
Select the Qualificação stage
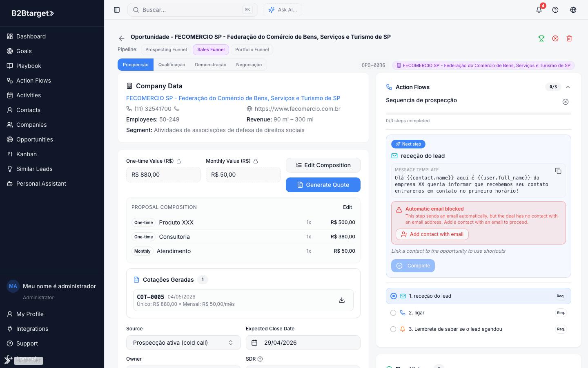pyautogui.click(x=171, y=65)
